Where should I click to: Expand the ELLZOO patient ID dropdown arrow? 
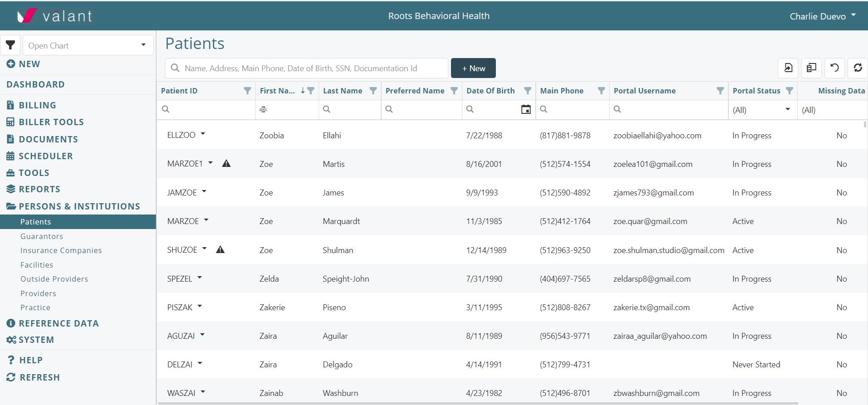click(x=203, y=134)
